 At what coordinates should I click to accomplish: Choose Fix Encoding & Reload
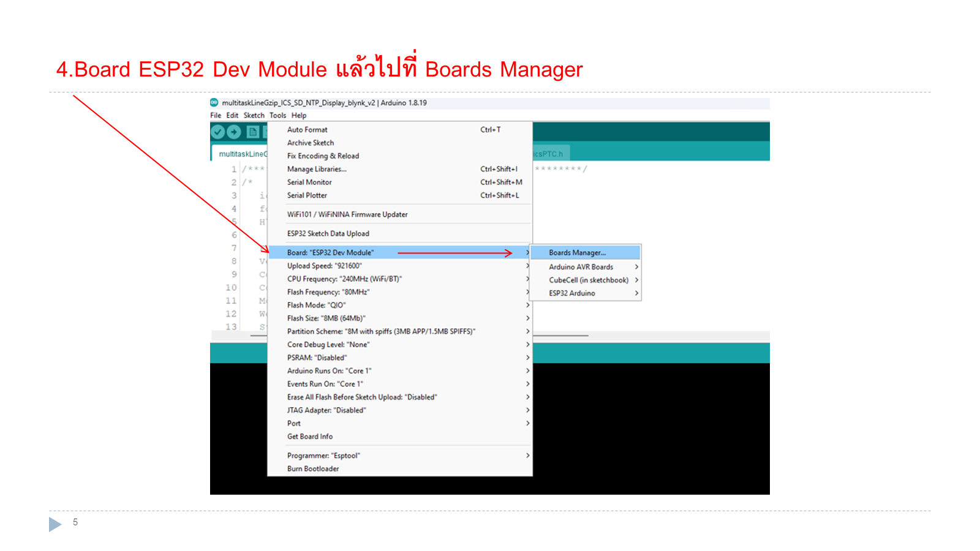[400, 156]
